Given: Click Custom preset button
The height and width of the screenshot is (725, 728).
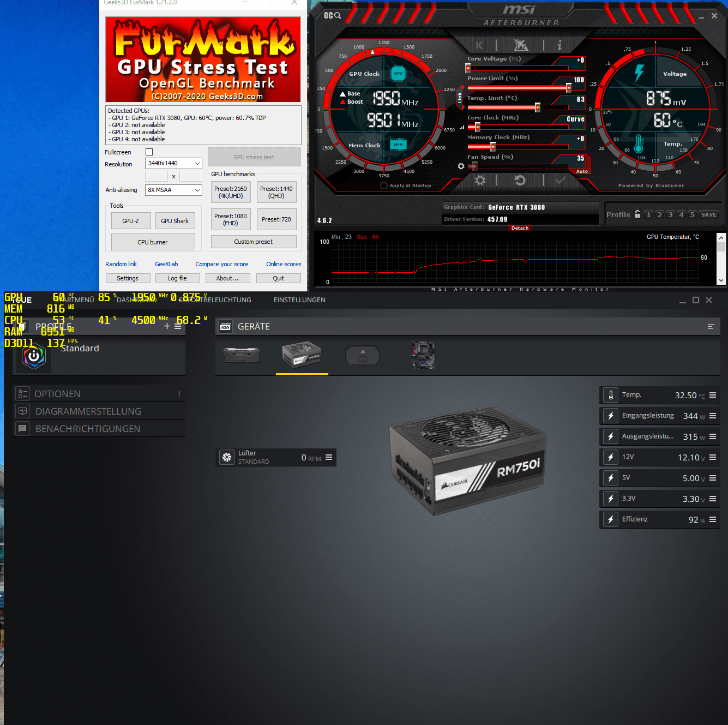Looking at the screenshot, I should pos(254,242).
